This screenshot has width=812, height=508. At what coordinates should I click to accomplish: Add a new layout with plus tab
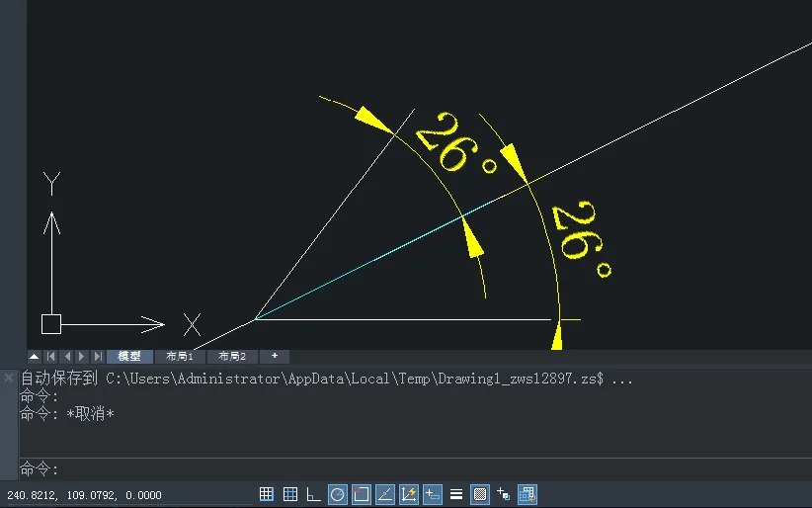coord(275,356)
